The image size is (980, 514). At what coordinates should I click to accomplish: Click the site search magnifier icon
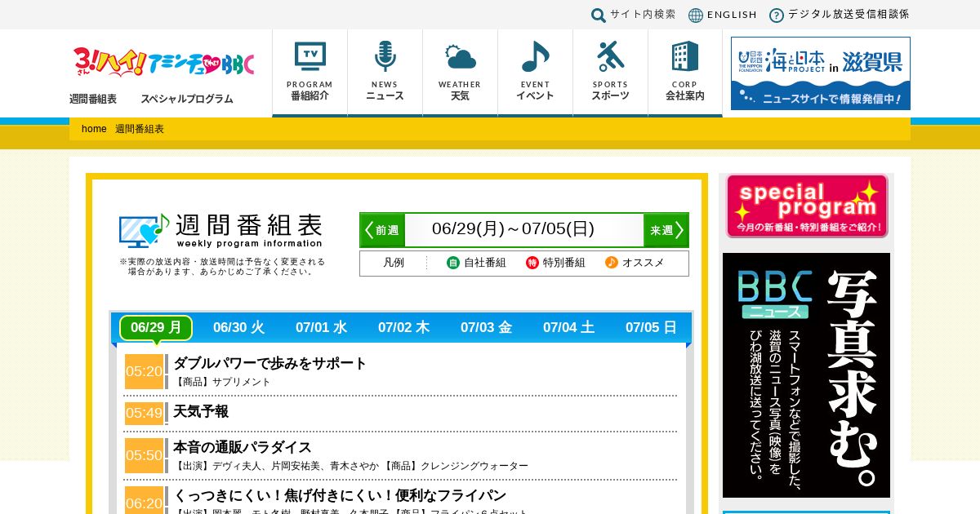[x=599, y=16]
